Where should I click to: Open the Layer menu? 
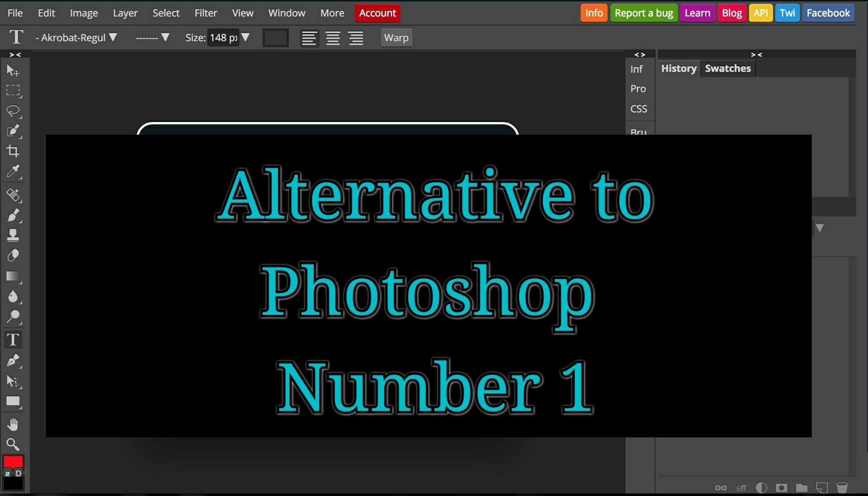point(125,13)
